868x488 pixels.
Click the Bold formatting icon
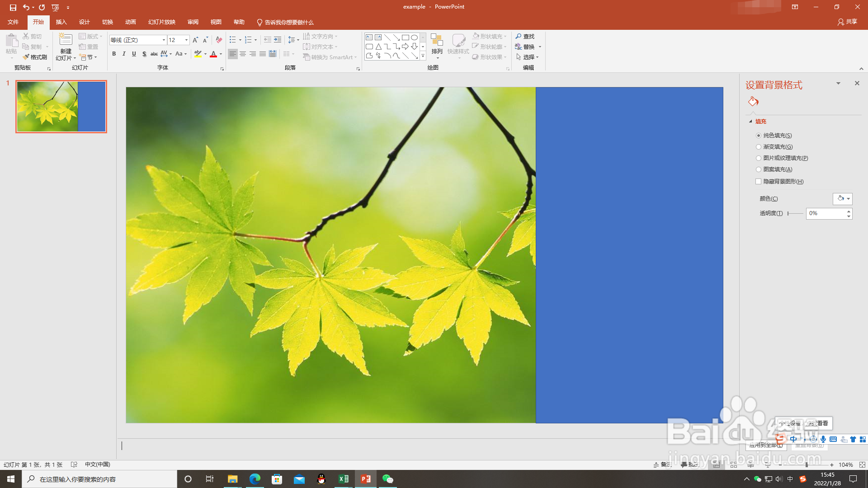click(114, 54)
